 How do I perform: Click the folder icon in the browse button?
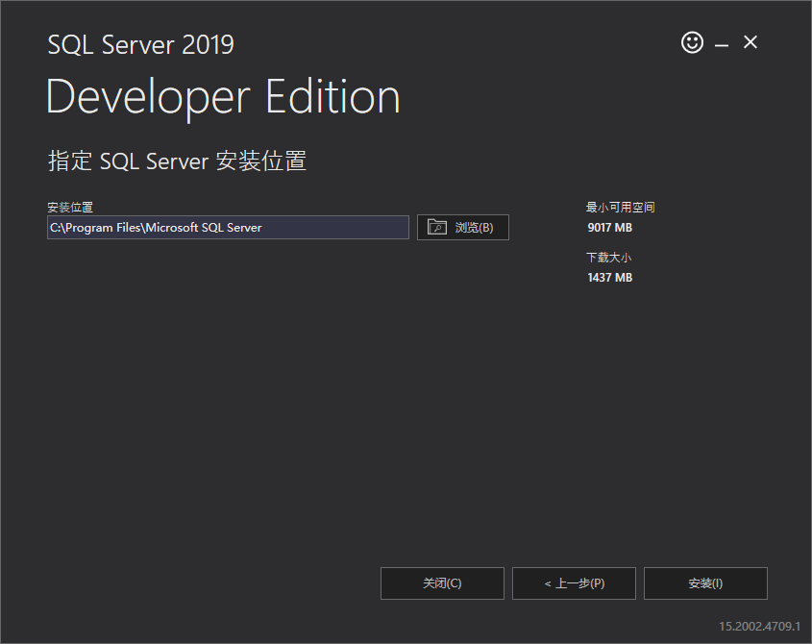(x=436, y=227)
